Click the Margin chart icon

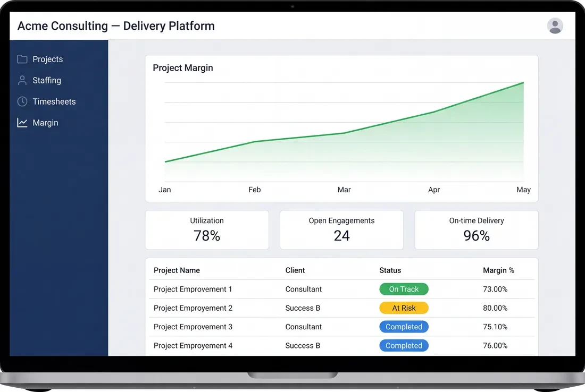[x=22, y=123]
